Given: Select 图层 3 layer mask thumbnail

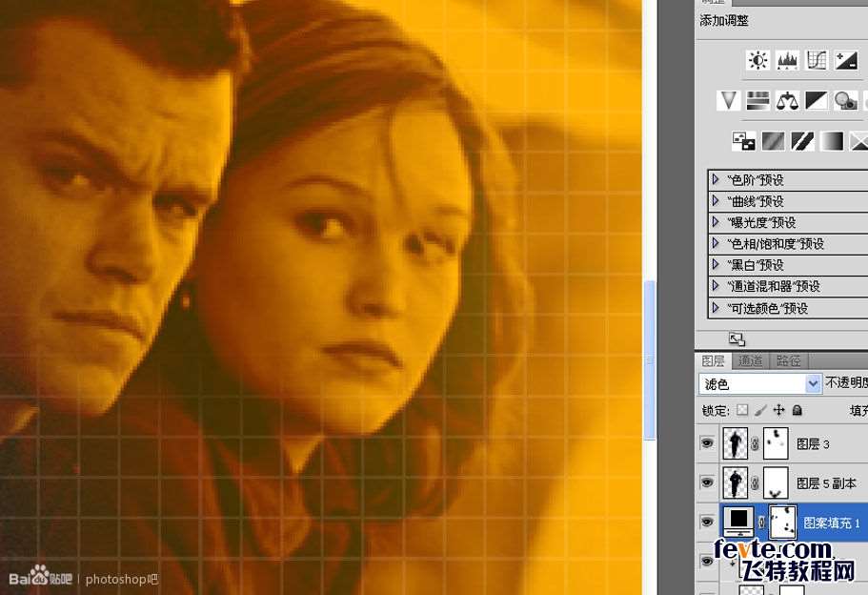Looking at the screenshot, I should click(x=776, y=443).
